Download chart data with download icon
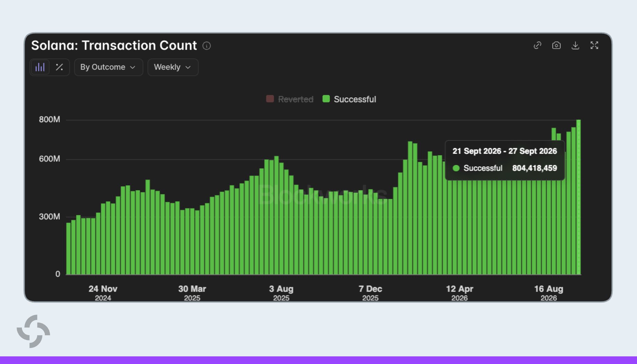The image size is (637, 364). pyautogui.click(x=575, y=45)
